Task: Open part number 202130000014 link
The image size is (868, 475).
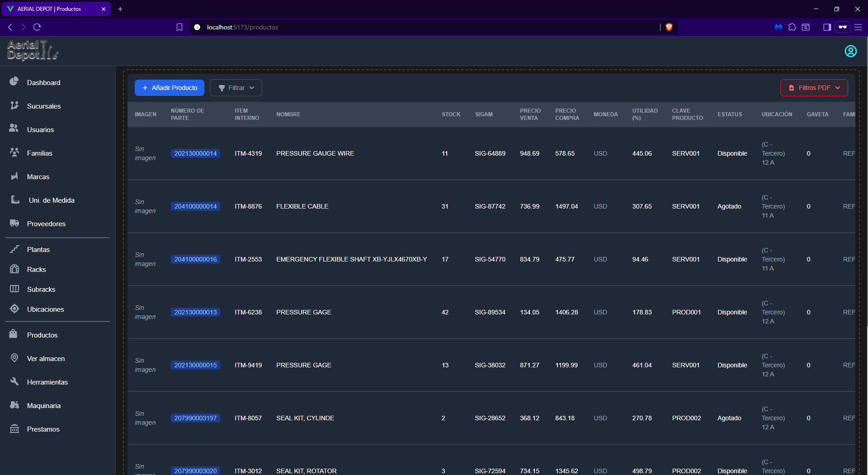Action: tap(195, 153)
